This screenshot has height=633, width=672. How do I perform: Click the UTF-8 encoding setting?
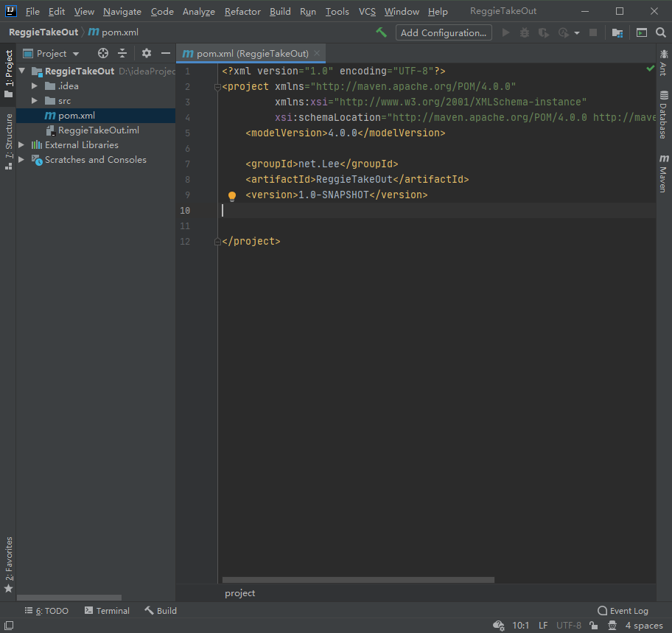(x=569, y=626)
